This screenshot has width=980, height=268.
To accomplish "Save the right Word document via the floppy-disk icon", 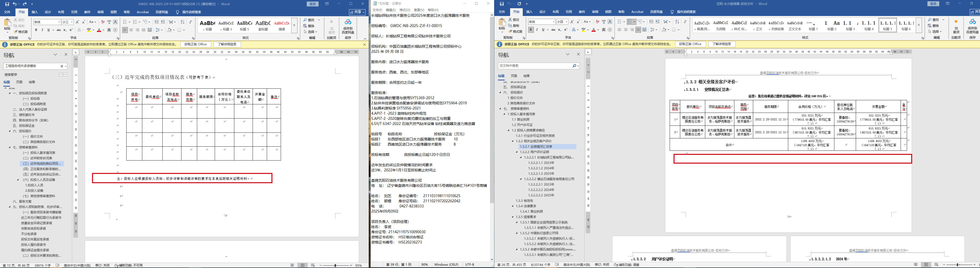I will (x=502, y=4).
